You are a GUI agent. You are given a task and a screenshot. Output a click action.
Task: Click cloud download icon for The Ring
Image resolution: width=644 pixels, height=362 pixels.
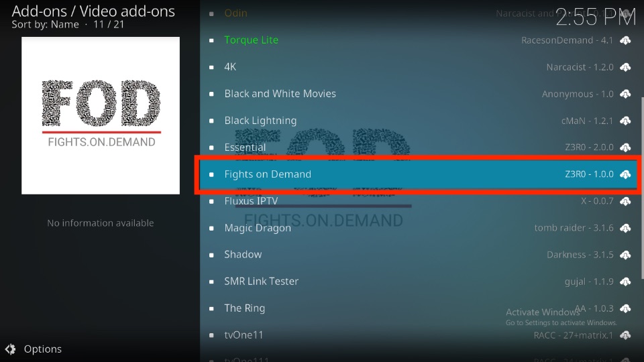click(625, 308)
